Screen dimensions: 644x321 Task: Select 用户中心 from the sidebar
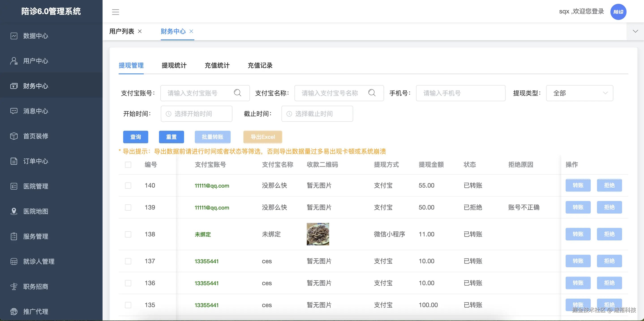pyautogui.click(x=35, y=61)
